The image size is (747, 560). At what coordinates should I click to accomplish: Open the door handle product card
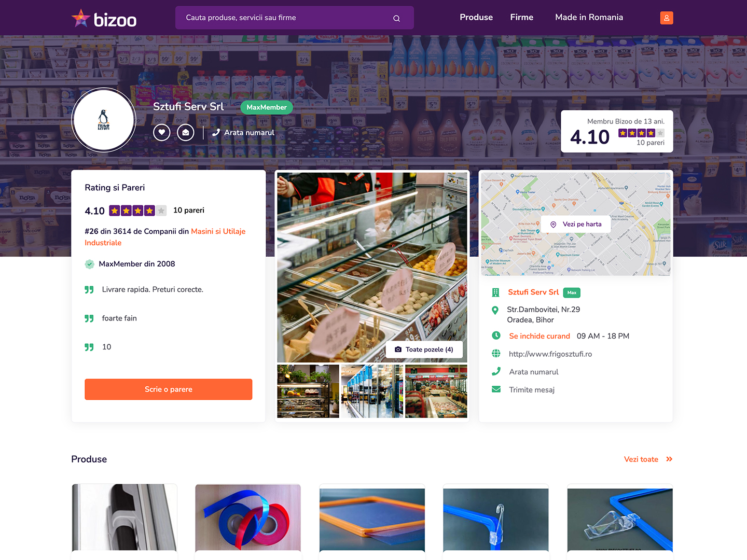[125, 521]
